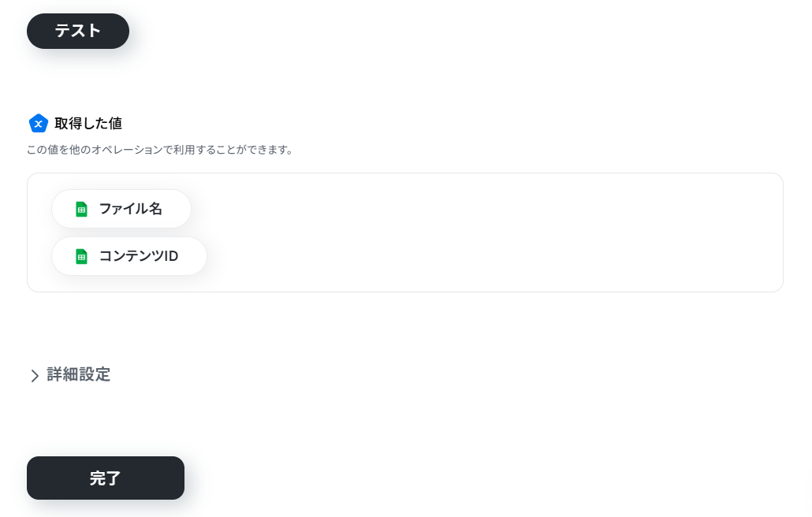Viewport: 812px width, 517px height.
Task: Click the spreadsheet icon before コンテンツID
Action: tap(81, 256)
